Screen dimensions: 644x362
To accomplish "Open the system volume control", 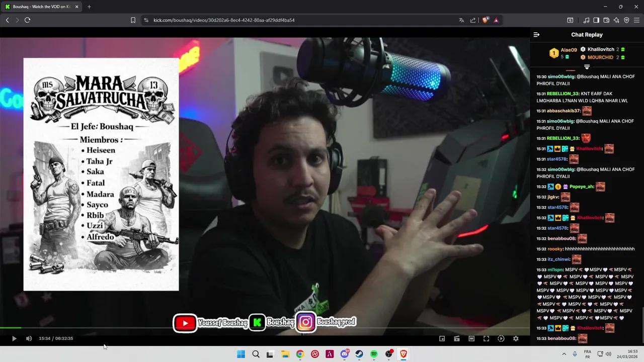I will (608, 354).
